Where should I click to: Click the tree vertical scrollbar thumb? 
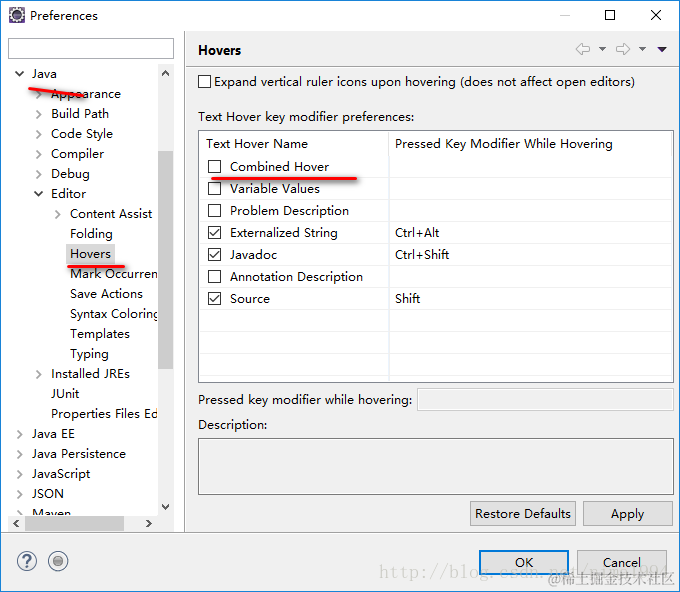(x=165, y=260)
